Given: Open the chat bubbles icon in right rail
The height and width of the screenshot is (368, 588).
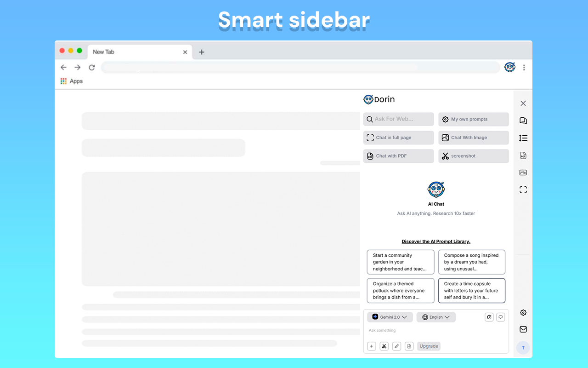Looking at the screenshot, I should [523, 121].
